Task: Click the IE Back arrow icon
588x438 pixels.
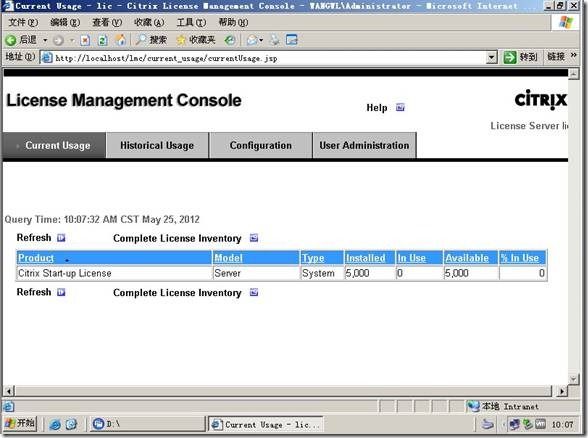Action: point(11,40)
